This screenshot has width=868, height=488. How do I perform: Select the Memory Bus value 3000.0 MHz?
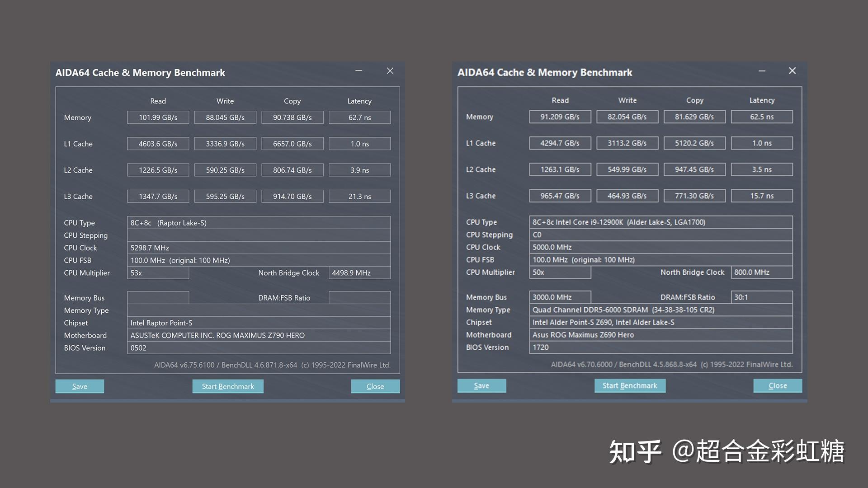click(x=560, y=297)
